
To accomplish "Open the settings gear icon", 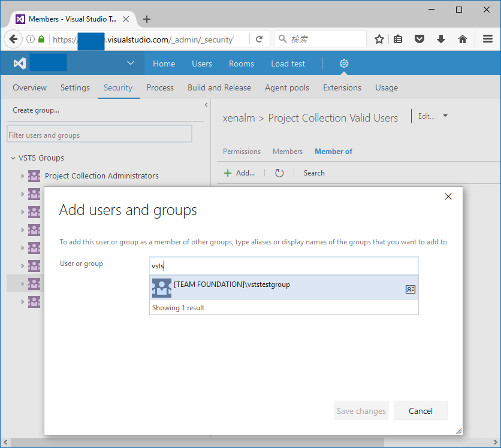I will [344, 63].
